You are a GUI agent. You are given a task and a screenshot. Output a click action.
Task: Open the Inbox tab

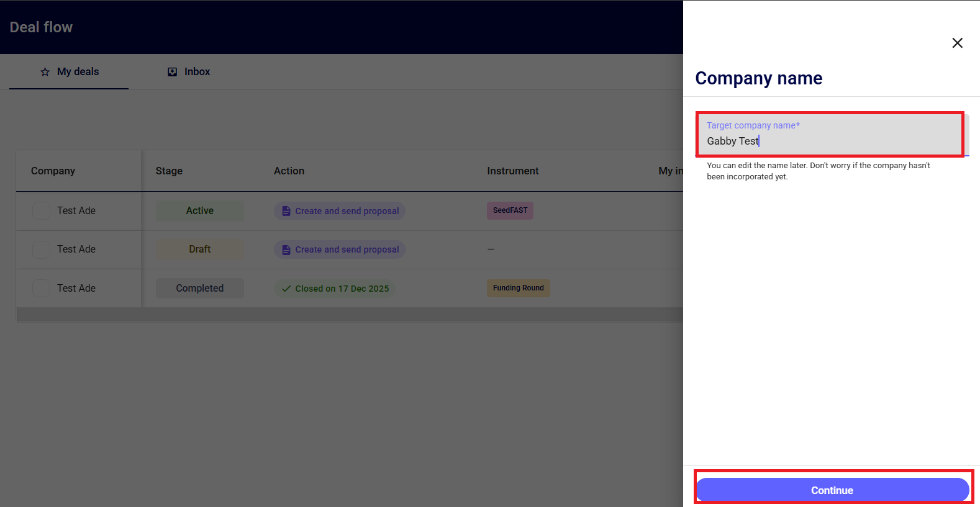189,72
